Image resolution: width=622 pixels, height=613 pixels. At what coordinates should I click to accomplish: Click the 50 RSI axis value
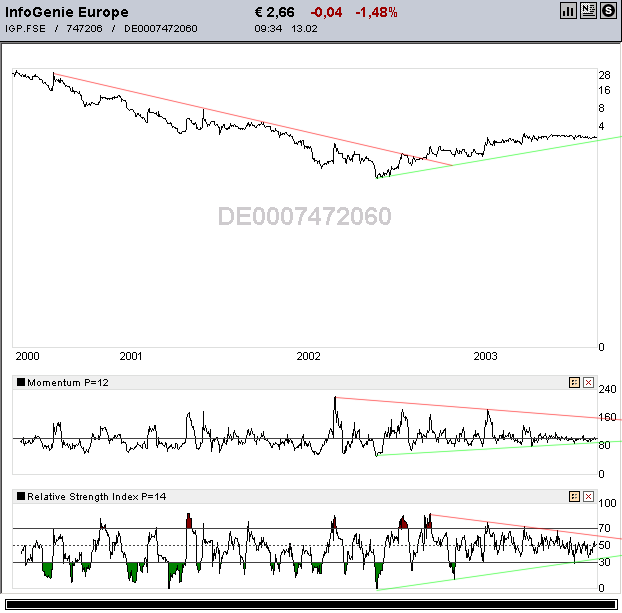pyautogui.click(x=605, y=546)
